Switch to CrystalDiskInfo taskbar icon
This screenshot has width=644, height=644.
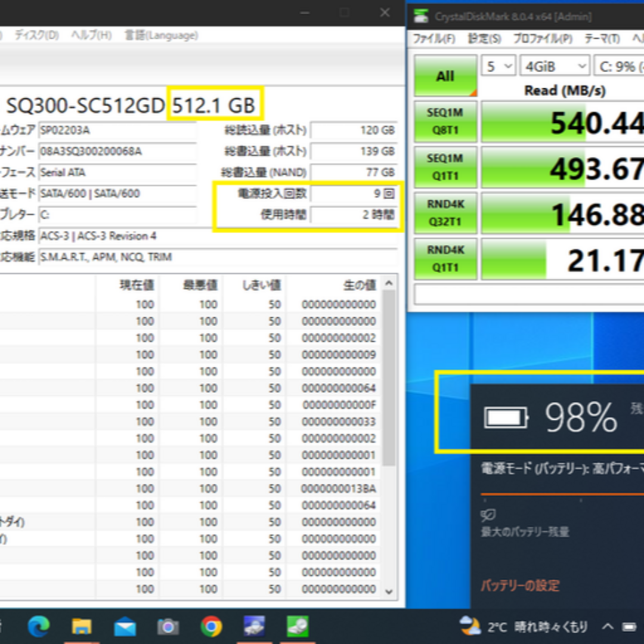[254, 627]
